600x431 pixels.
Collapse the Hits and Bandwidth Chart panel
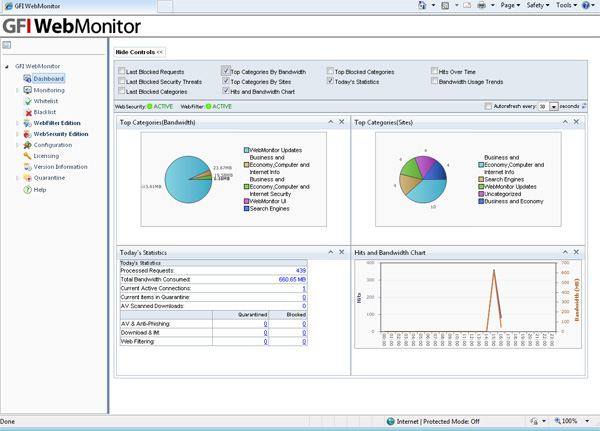click(564, 252)
